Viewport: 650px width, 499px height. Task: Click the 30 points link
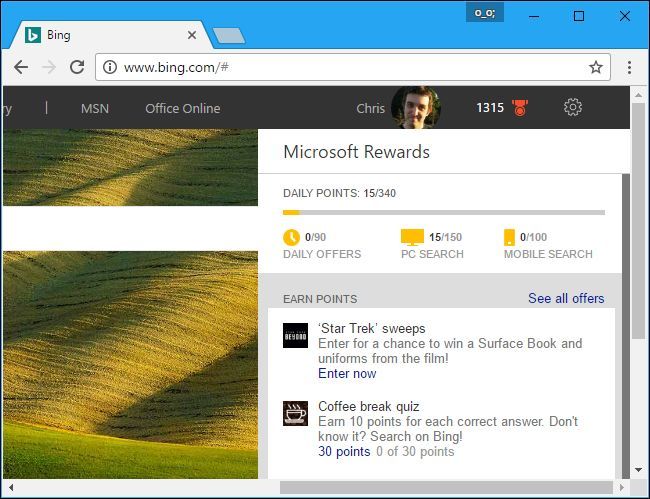tap(344, 451)
